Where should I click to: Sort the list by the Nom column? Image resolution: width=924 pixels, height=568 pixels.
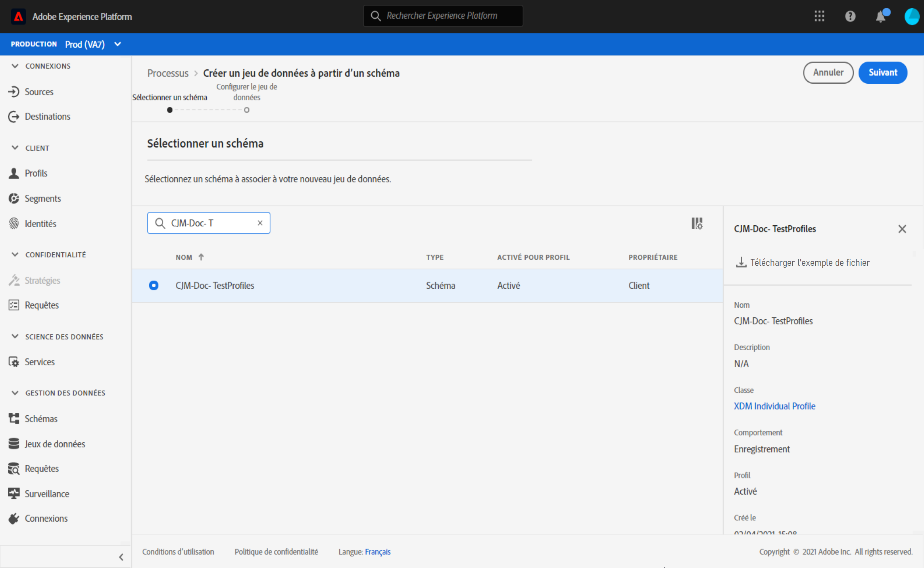click(x=184, y=257)
